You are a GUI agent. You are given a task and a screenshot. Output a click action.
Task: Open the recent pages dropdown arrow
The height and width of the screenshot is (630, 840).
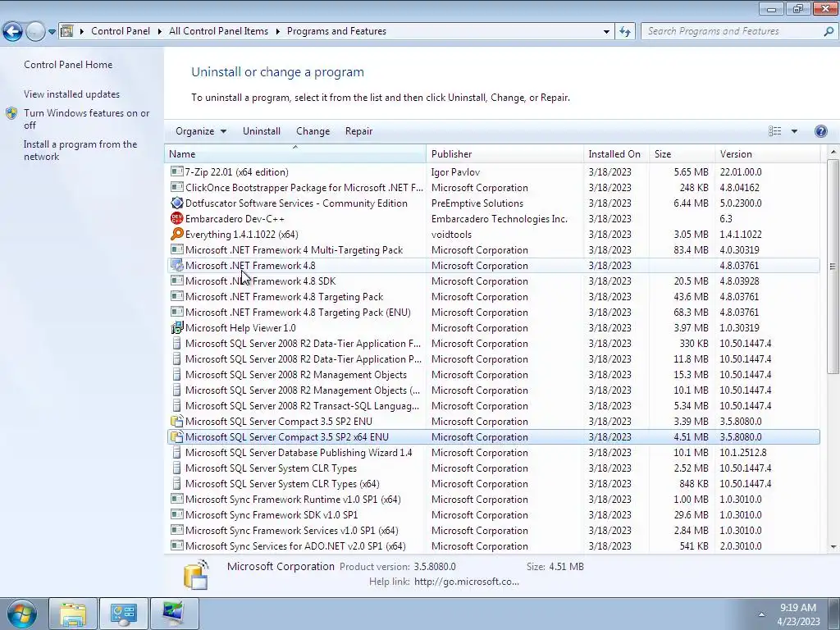point(52,32)
